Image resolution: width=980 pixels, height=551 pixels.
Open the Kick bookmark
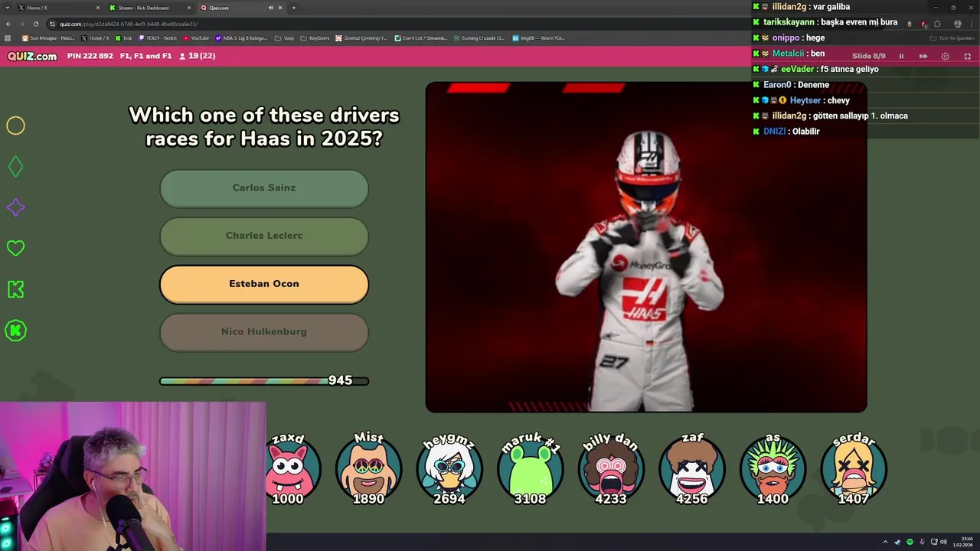pyautogui.click(x=123, y=38)
